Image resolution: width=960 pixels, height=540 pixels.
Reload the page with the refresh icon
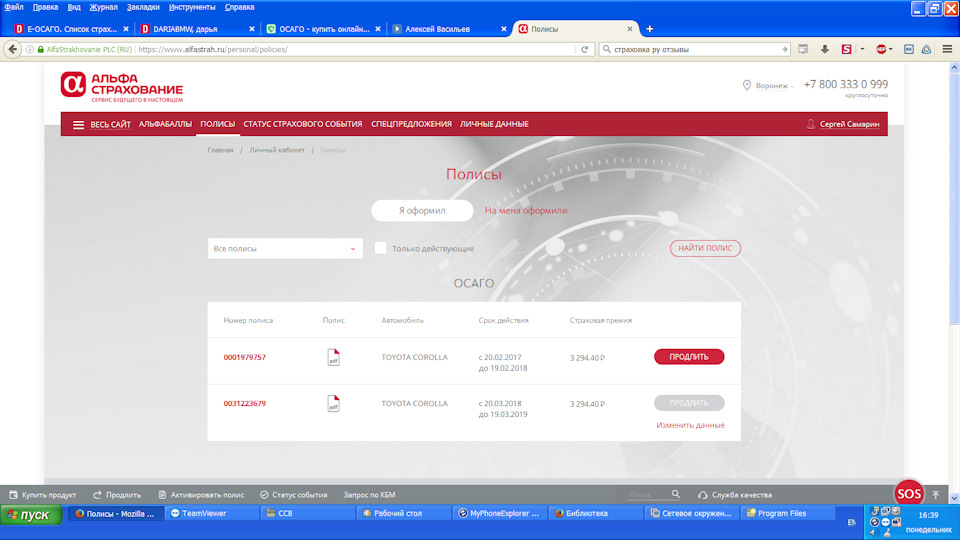click(x=584, y=49)
